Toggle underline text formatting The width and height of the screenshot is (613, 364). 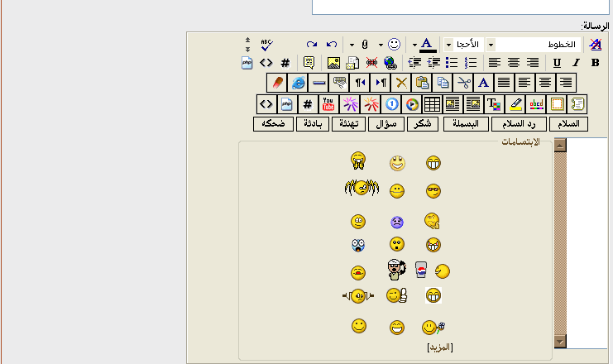click(x=557, y=63)
